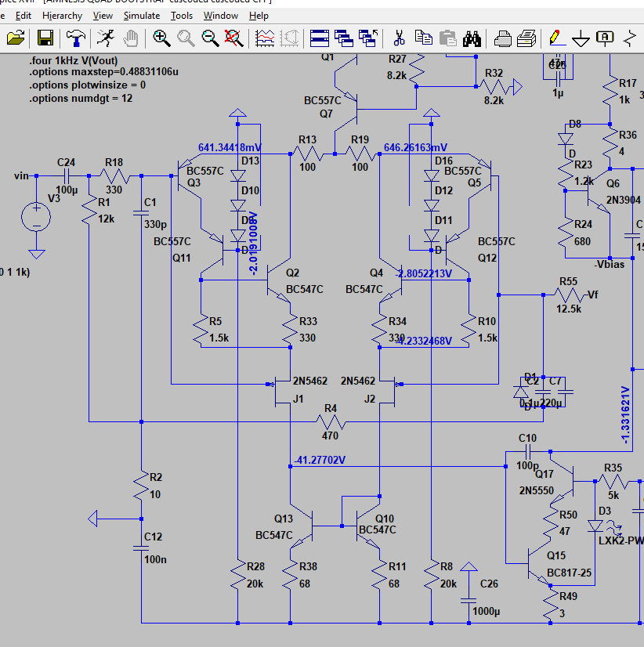The width and height of the screenshot is (644, 647).
Task: Open the Control Panel hammer icon
Action: [x=75, y=38]
